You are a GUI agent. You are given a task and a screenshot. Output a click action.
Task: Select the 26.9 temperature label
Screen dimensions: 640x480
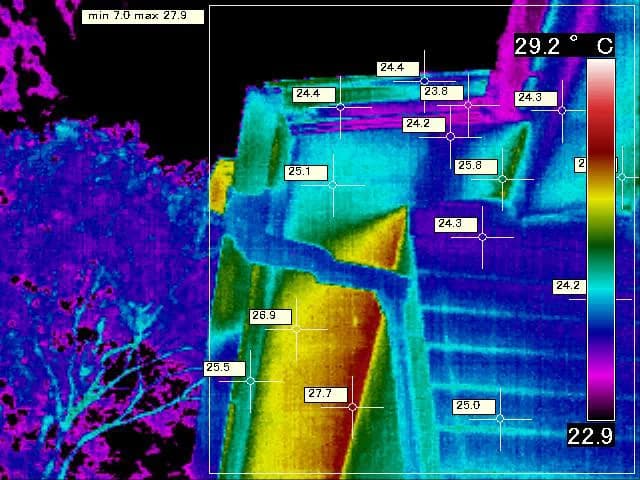[x=270, y=317]
